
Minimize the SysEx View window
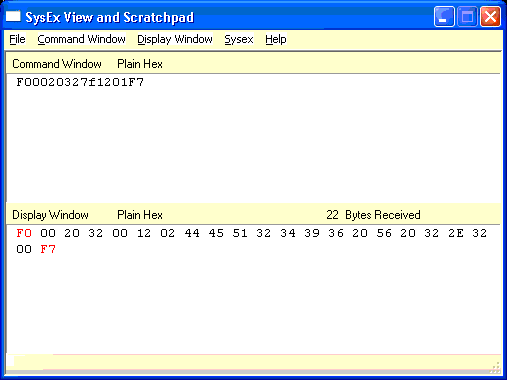pos(444,16)
